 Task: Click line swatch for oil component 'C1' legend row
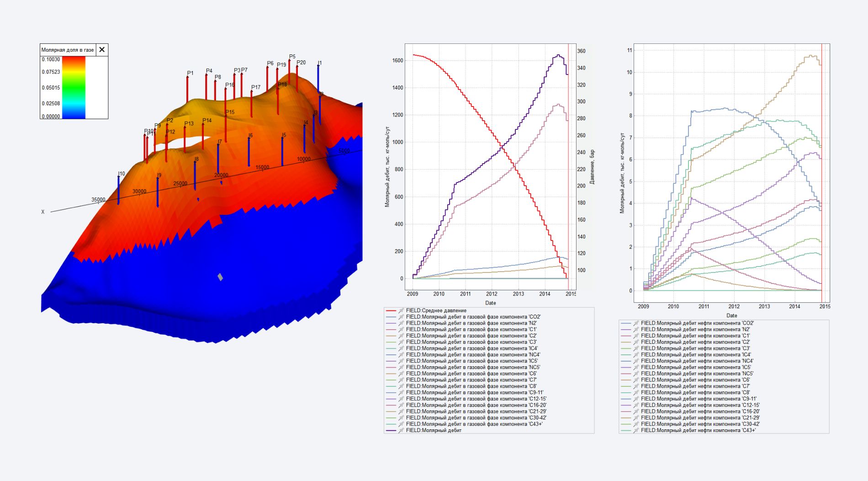point(626,336)
